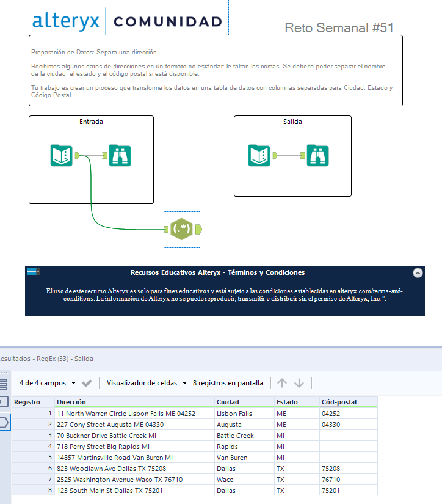Click the 'Van Buren' city cell
This screenshot has width=442, height=504.
pos(244,458)
